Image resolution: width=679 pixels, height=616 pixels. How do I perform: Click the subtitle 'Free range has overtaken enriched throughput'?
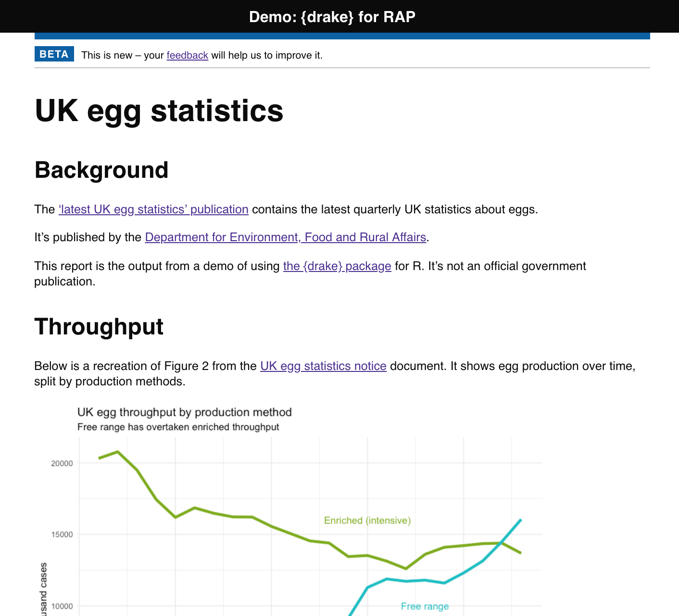click(178, 427)
